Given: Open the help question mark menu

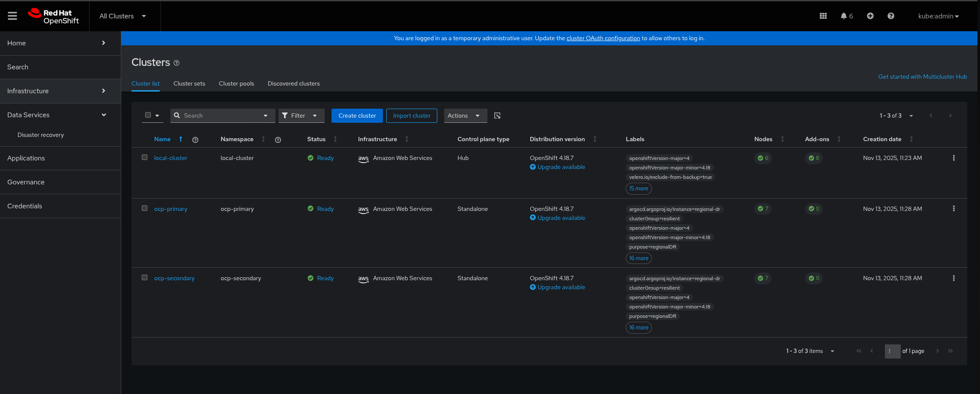Looking at the screenshot, I should [890, 16].
